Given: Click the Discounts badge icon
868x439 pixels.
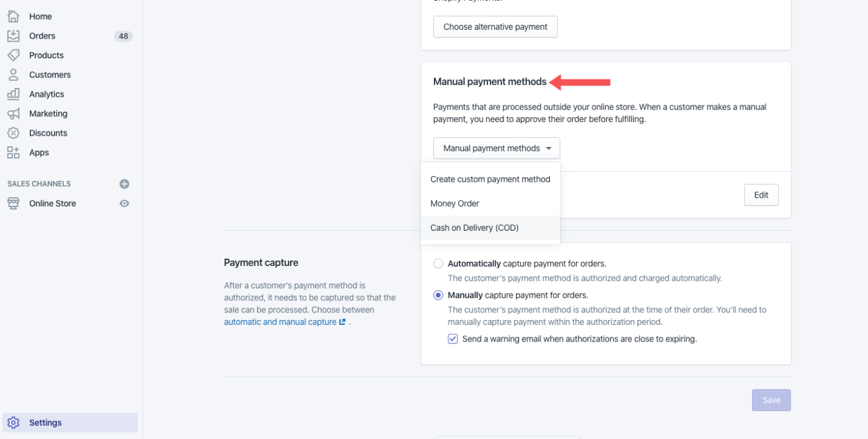Looking at the screenshot, I should pos(13,133).
